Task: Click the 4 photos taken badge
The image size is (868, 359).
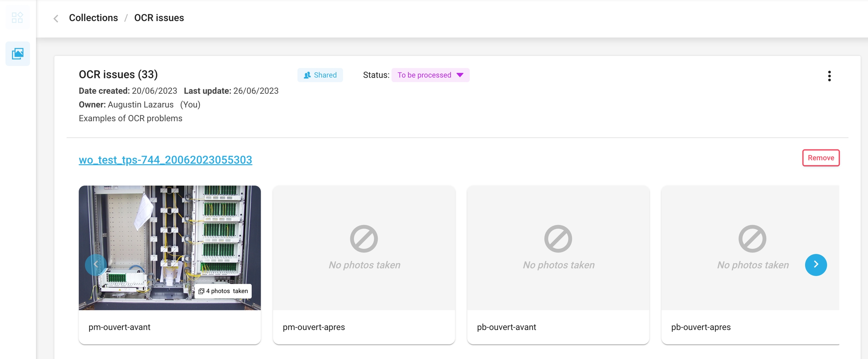Action: click(x=223, y=291)
